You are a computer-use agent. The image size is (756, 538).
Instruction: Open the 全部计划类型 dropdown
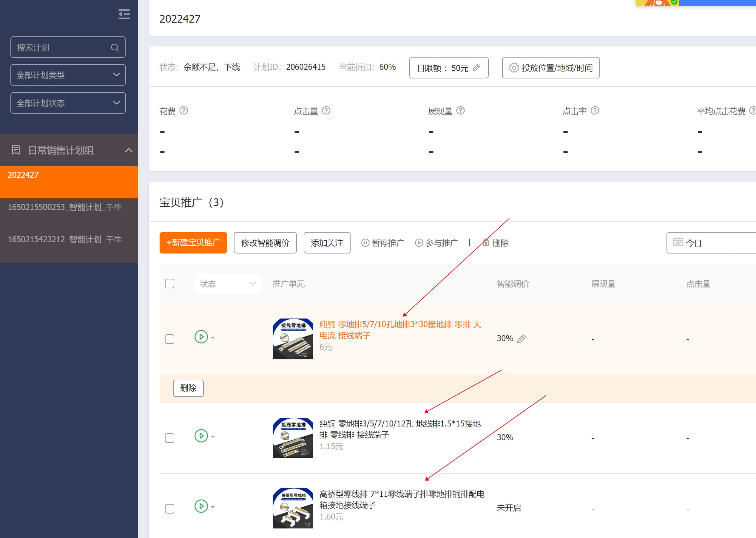click(68, 75)
